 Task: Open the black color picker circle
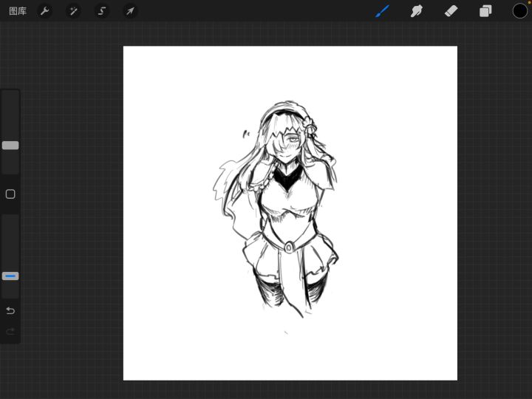click(x=519, y=11)
